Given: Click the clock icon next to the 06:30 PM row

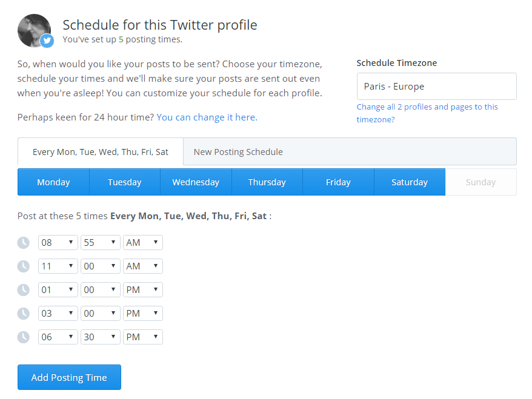Looking at the screenshot, I should pyautogui.click(x=23, y=337).
